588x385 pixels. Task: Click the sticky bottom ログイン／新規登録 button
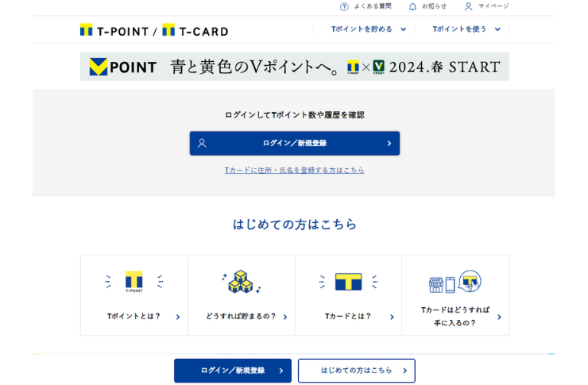pyautogui.click(x=232, y=370)
